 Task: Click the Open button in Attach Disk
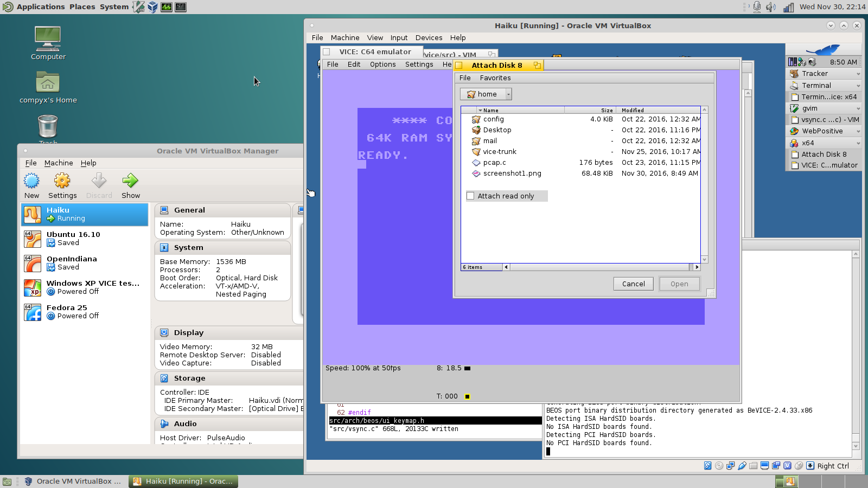pos(679,284)
